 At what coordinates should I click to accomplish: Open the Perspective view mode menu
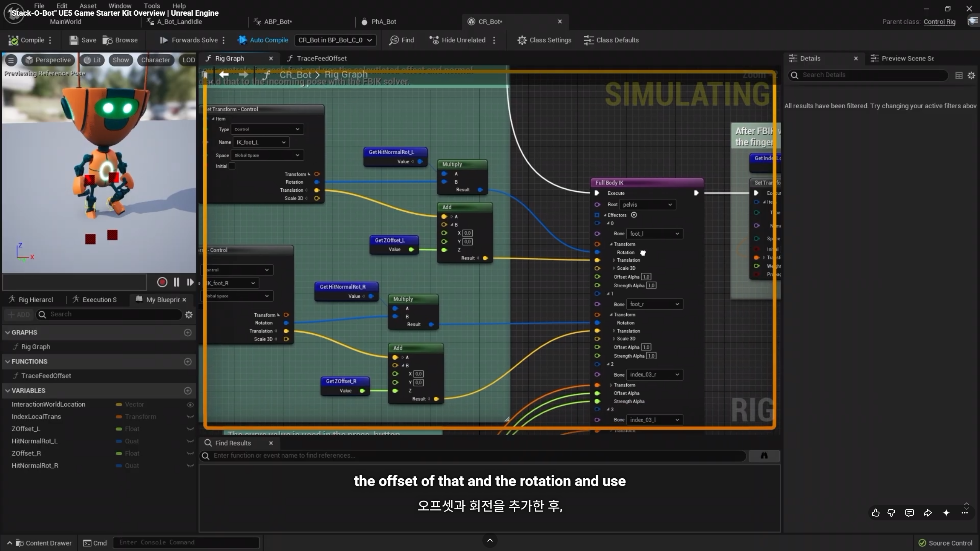tap(48, 60)
